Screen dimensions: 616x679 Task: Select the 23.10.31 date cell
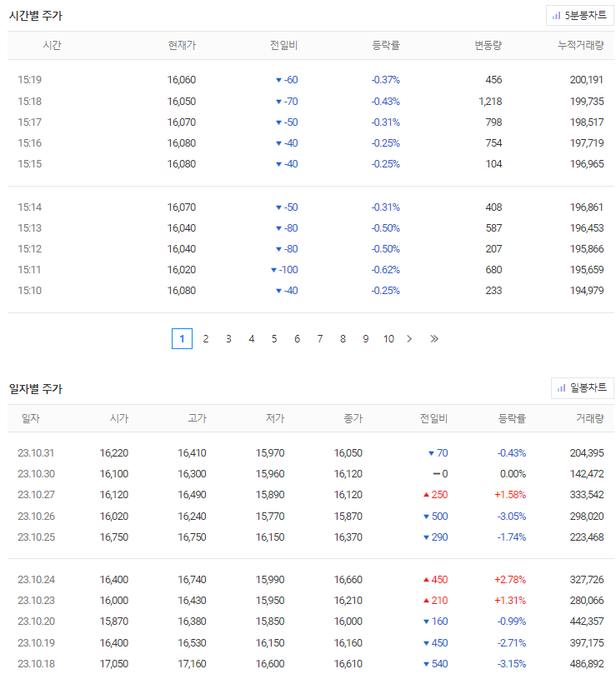click(36, 453)
